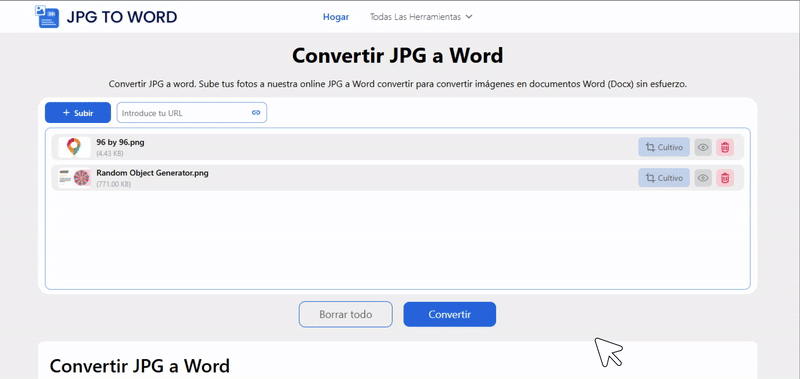Crop 96 by 96.png using Cultivo button

coord(664,147)
